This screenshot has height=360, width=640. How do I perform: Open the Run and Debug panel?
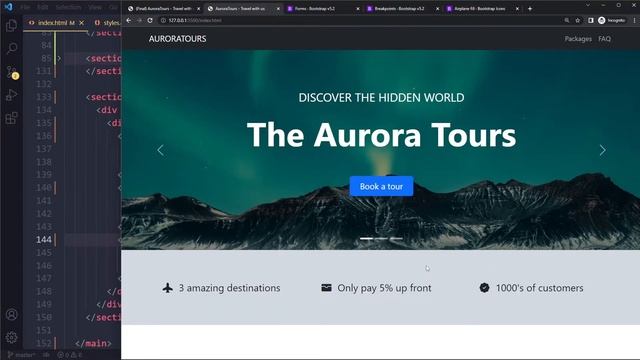tap(11, 95)
